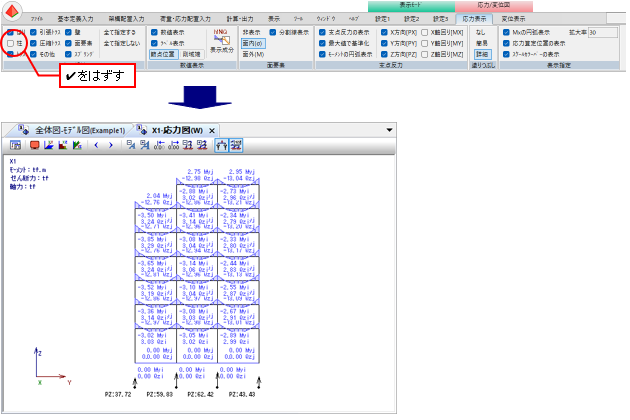The image size is (630, 420).
Task: Click the red display icon in view toolbar
Action: pyautogui.click(x=34, y=146)
